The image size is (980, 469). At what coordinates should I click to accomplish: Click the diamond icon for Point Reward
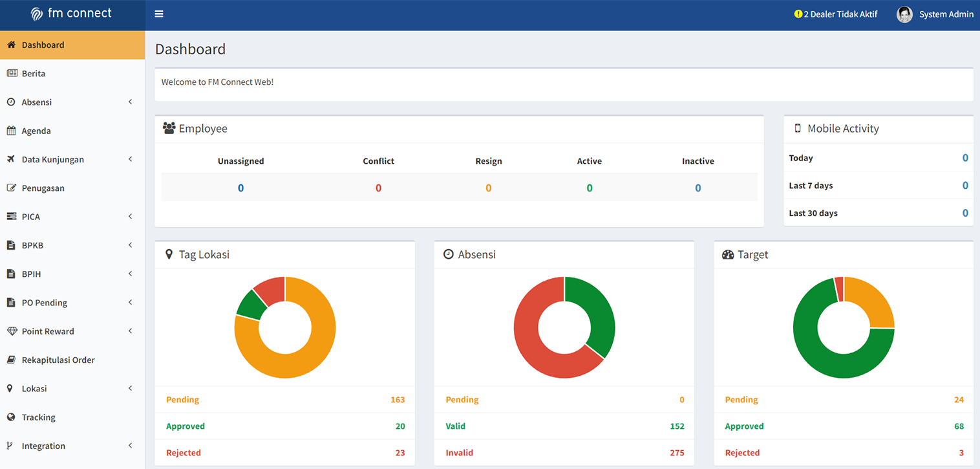pyautogui.click(x=12, y=331)
